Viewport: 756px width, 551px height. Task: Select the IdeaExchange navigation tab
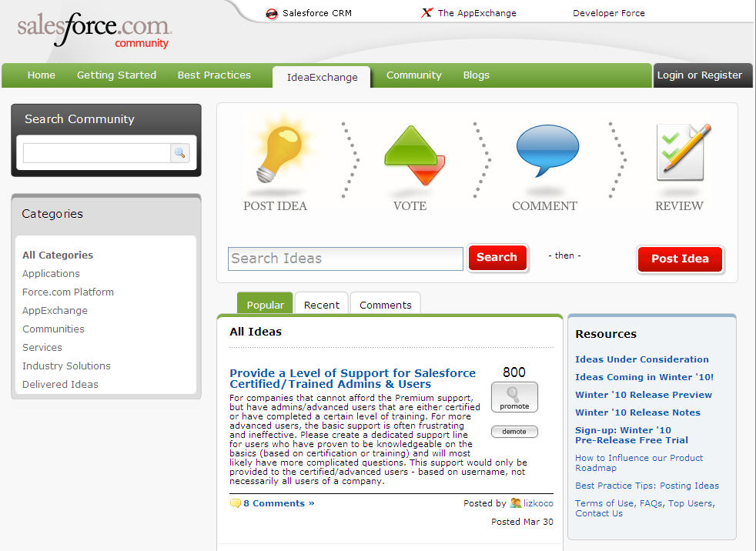pos(322,77)
